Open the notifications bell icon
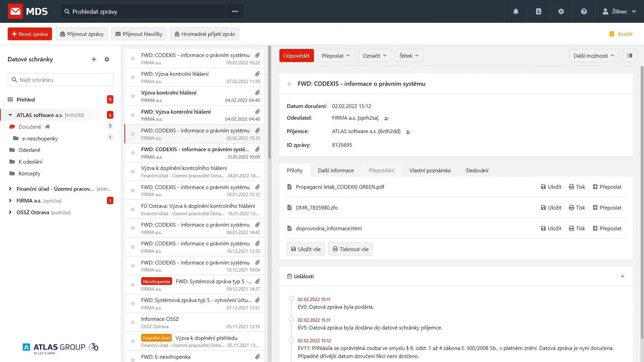The image size is (644, 362). (516, 11)
